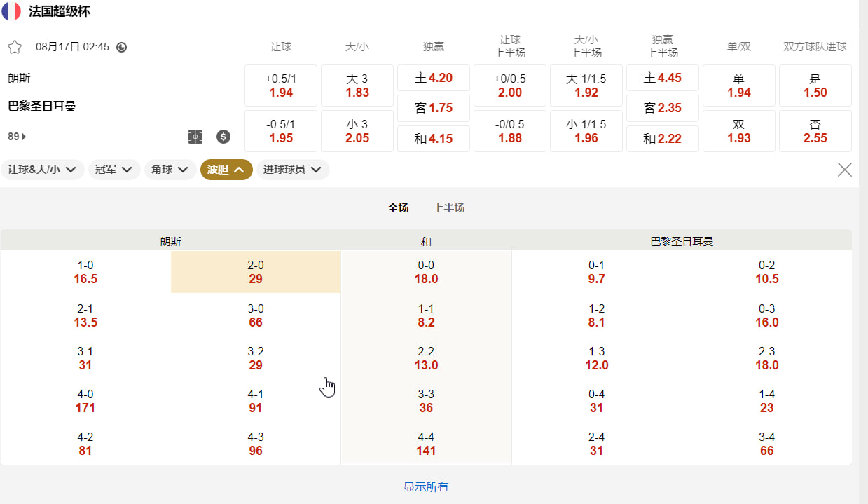Screen dimensions: 868x504
Task: Collapse the 波胆 dropdown
Action: click(226, 170)
